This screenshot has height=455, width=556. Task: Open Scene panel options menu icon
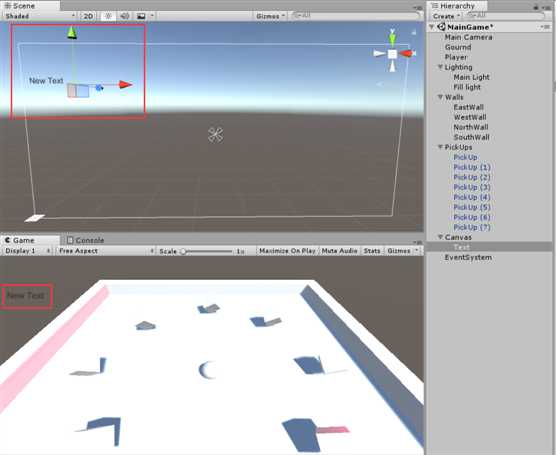(418, 7)
